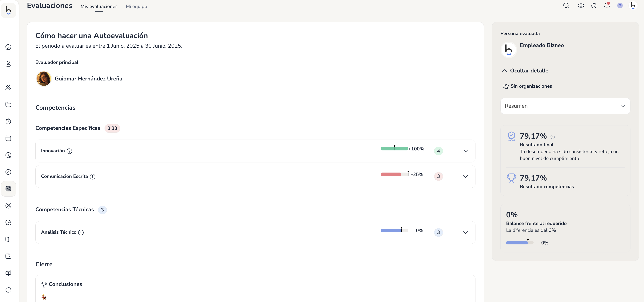This screenshot has height=302, width=644.
Task: Click the Análisis Técnico score badge 3
Action: [x=439, y=232]
